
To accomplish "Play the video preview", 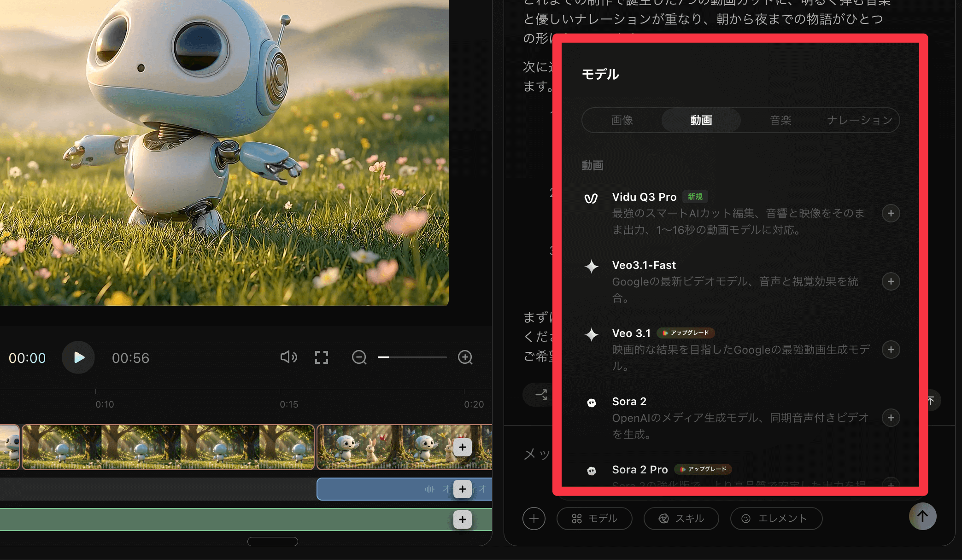I will [78, 357].
